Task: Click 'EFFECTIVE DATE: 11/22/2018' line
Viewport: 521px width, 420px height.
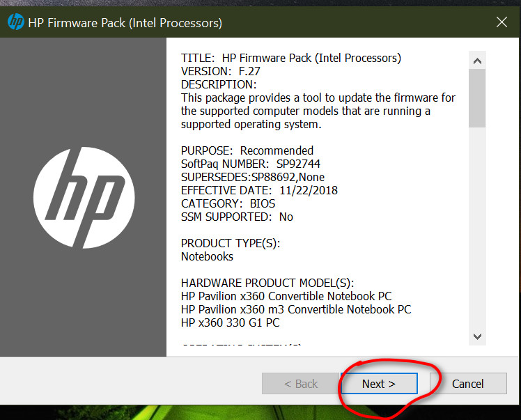Action: pyautogui.click(x=259, y=190)
